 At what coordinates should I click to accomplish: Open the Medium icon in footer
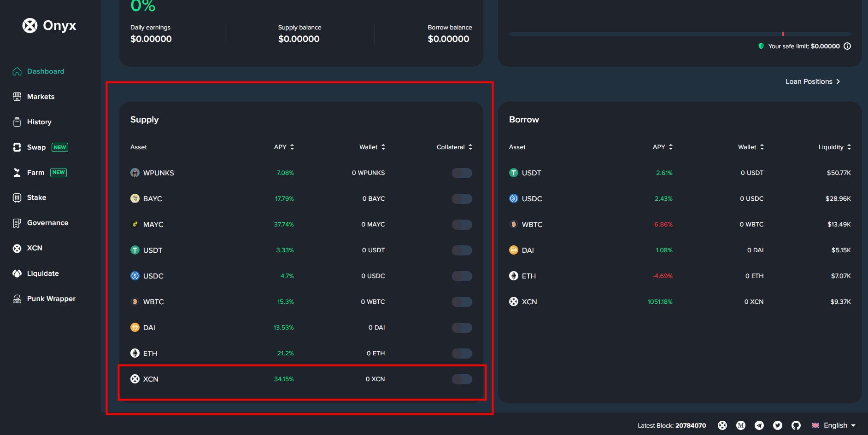[x=741, y=425]
